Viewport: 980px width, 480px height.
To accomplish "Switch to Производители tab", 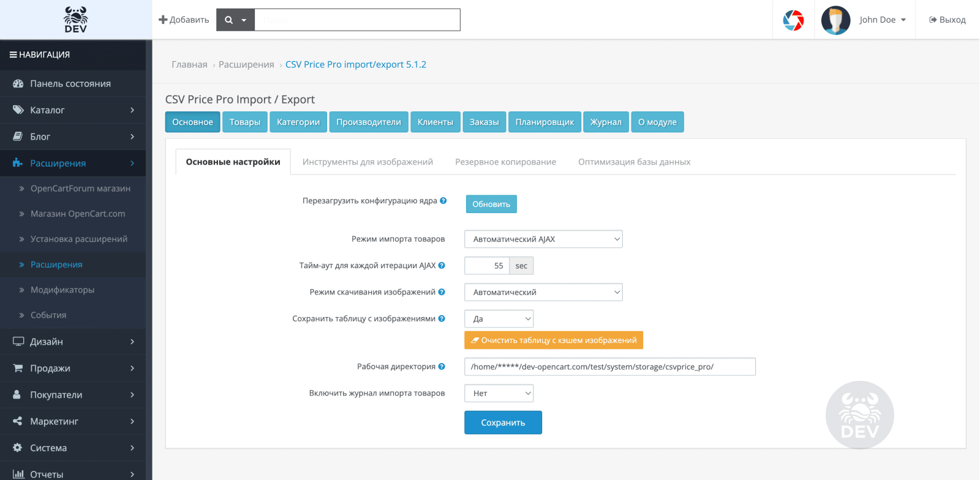I will coord(369,122).
